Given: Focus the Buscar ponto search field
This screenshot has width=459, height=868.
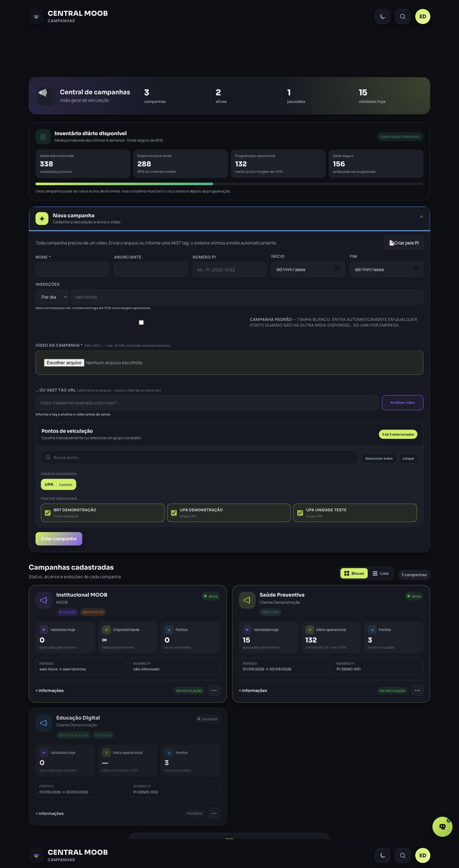Looking at the screenshot, I should point(199,457).
